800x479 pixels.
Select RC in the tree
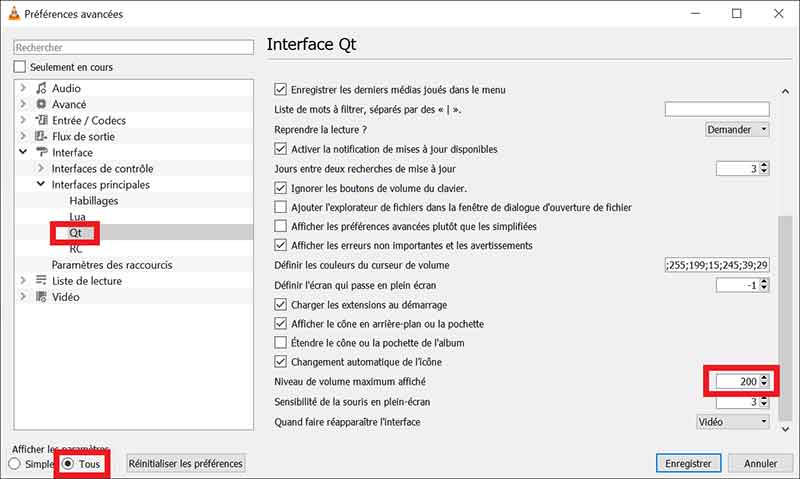[x=76, y=249]
